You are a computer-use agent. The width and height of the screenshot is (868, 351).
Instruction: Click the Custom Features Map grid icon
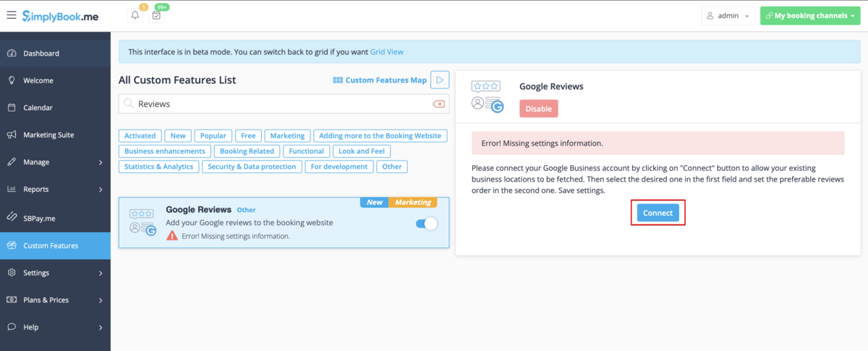tap(337, 80)
